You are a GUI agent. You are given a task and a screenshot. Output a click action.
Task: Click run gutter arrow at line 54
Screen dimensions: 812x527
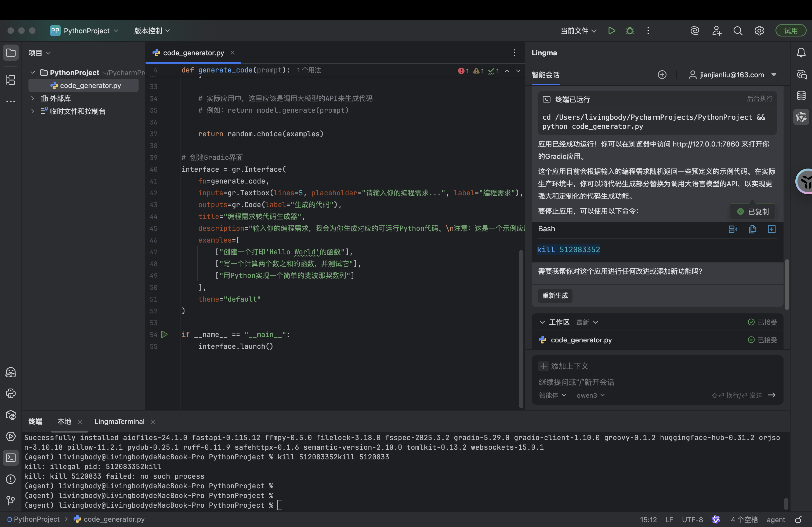(x=164, y=334)
